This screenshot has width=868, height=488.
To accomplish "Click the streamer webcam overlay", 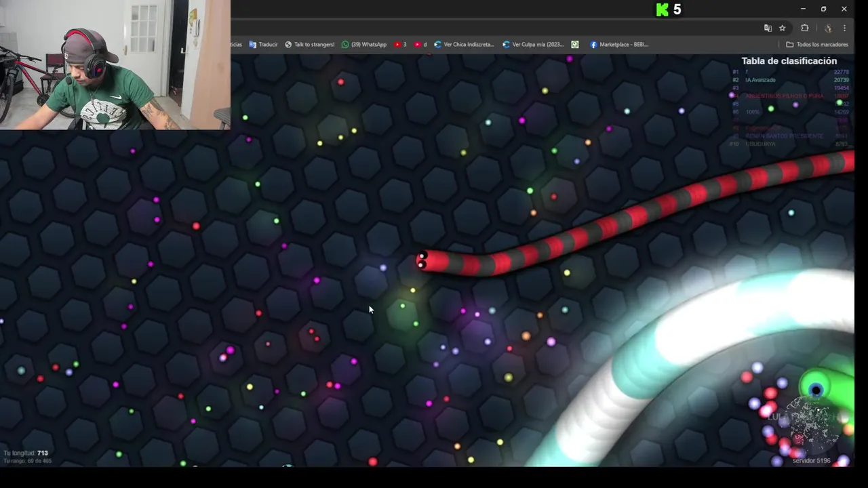I will click(115, 64).
